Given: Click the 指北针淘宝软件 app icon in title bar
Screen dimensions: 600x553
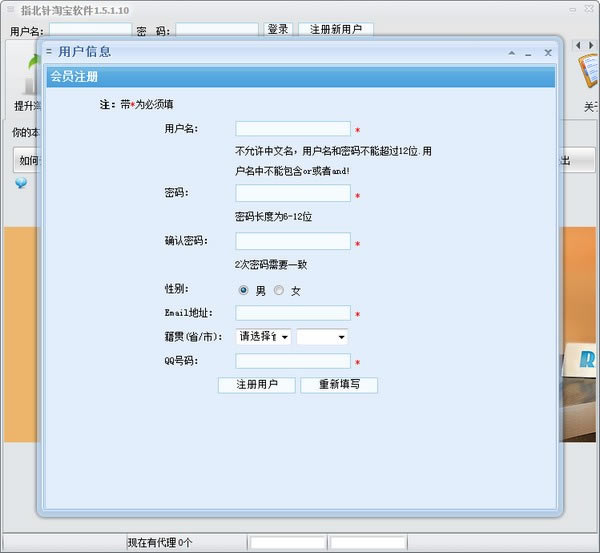Looking at the screenshot, I should 10,10.
